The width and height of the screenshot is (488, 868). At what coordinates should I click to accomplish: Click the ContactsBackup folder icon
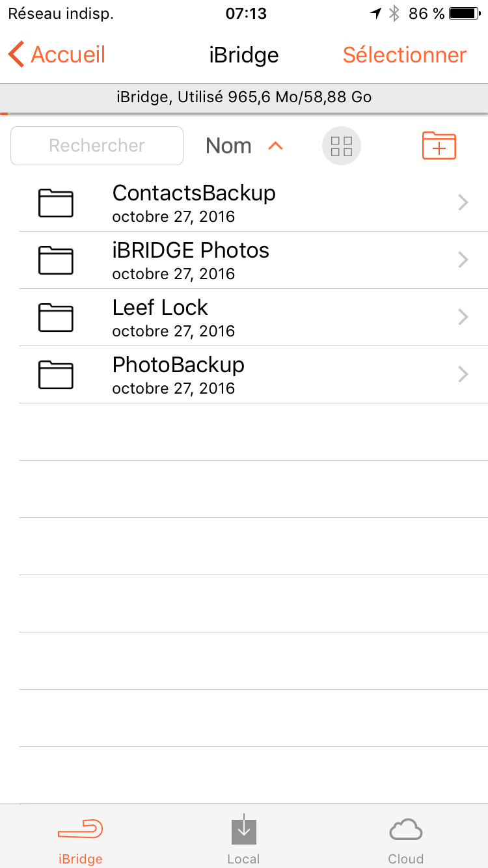pyautogui.click(x=55, y=203)
